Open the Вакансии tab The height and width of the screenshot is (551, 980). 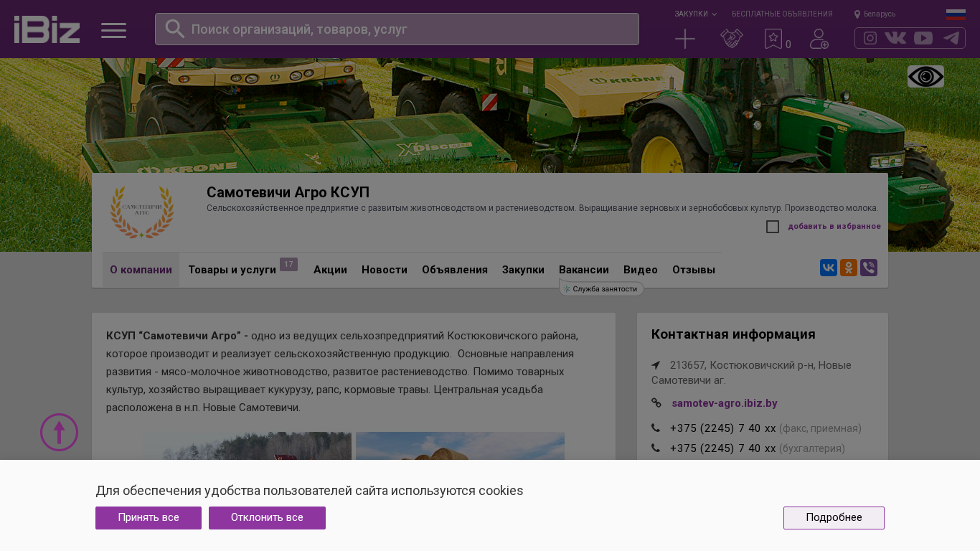tap(583, 270)
